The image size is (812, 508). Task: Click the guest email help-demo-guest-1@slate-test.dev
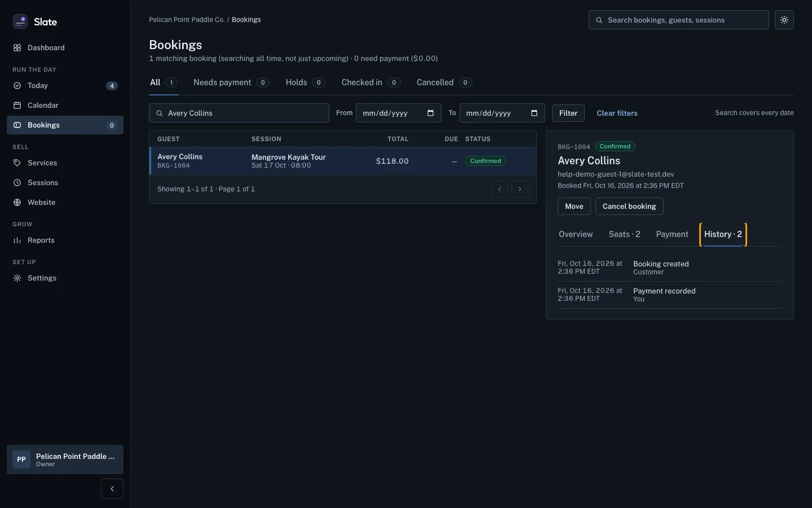[616, 174]
